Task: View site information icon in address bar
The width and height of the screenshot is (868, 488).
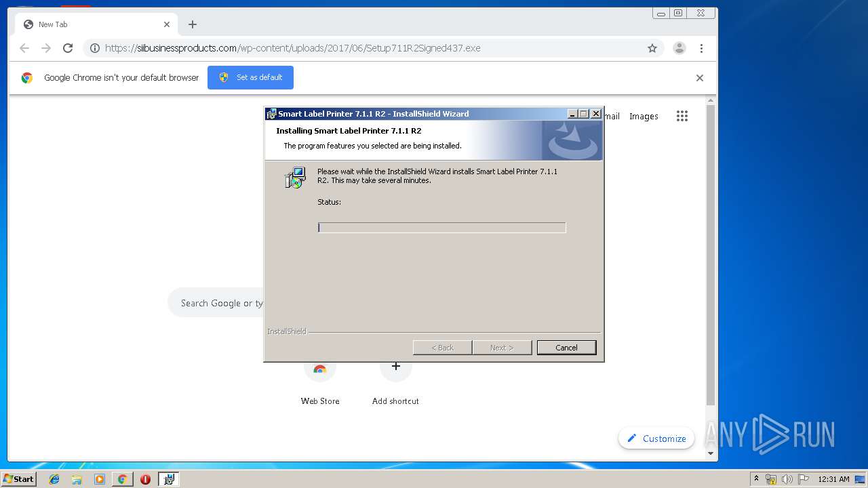Action: (x=95, y=48)
